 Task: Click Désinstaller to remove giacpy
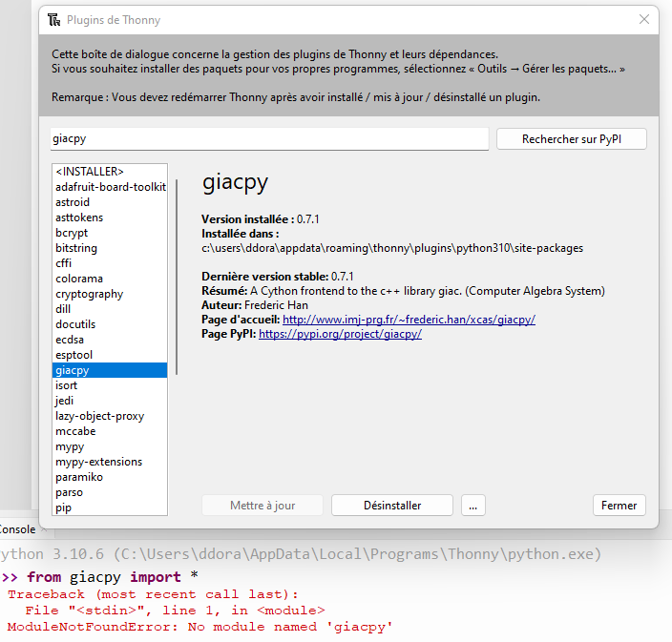pos(392,506)
